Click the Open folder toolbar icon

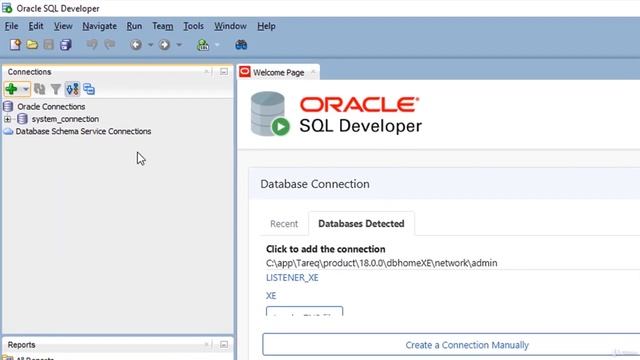32,44
